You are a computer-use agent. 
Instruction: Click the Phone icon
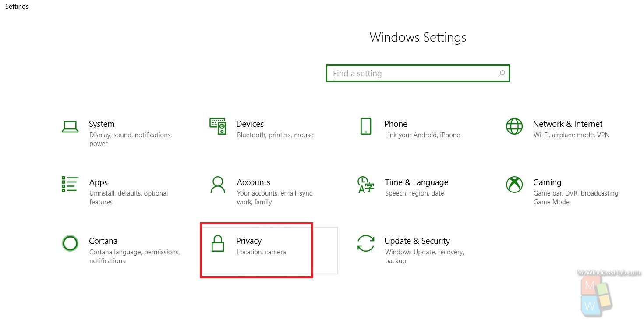(x=365, y=126)
